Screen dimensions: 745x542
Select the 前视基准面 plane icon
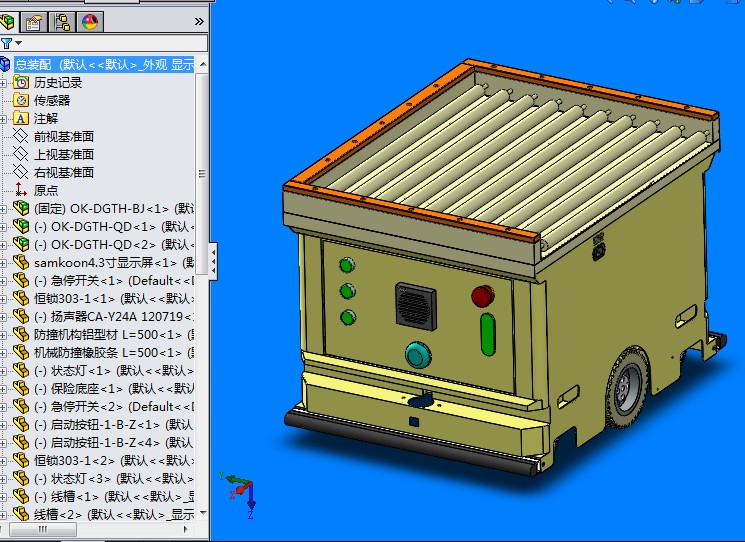click(21, 136)
